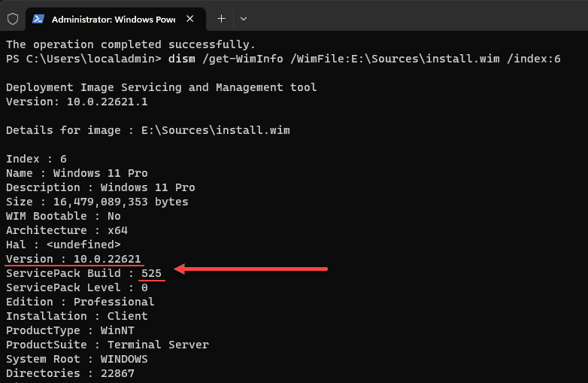Open a new terminal tab

[x=221, y=19]
